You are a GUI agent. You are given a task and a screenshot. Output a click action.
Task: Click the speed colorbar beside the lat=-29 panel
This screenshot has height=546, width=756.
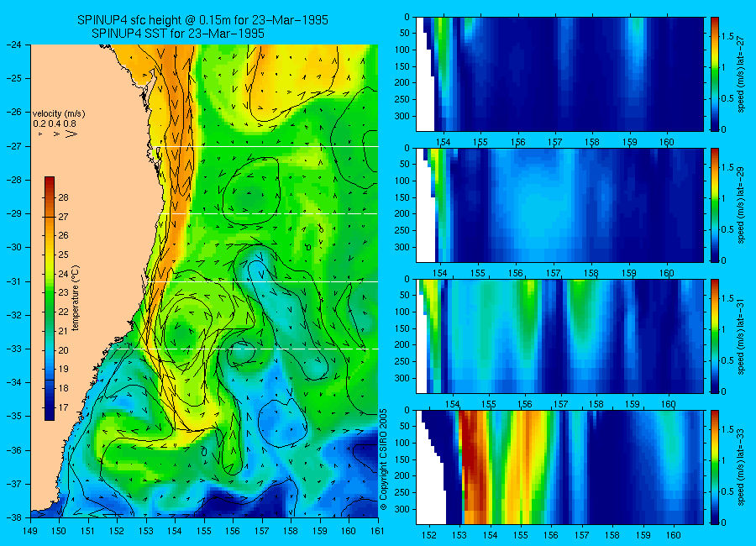pyautogui.click(x=715, y=205)
